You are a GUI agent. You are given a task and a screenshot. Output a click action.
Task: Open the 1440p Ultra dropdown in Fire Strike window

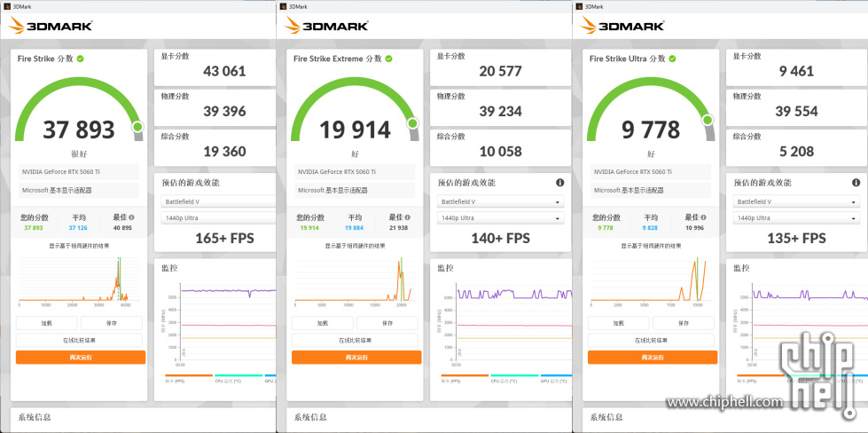click(218, 218)
